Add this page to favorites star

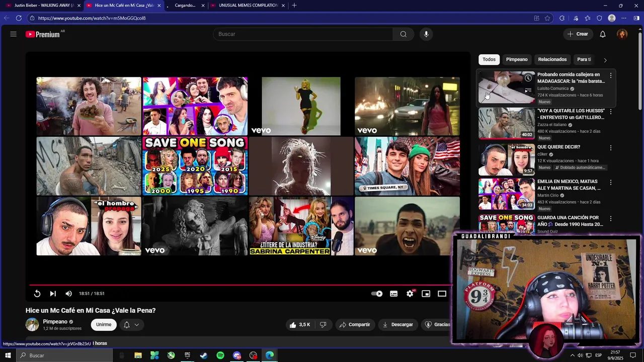(548, 18)
